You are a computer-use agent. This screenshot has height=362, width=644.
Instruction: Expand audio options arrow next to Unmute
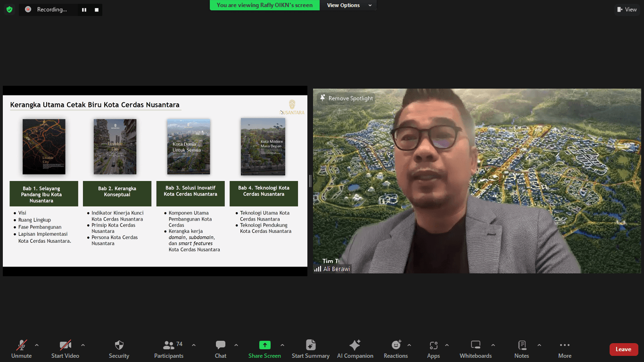coord(37,345)
